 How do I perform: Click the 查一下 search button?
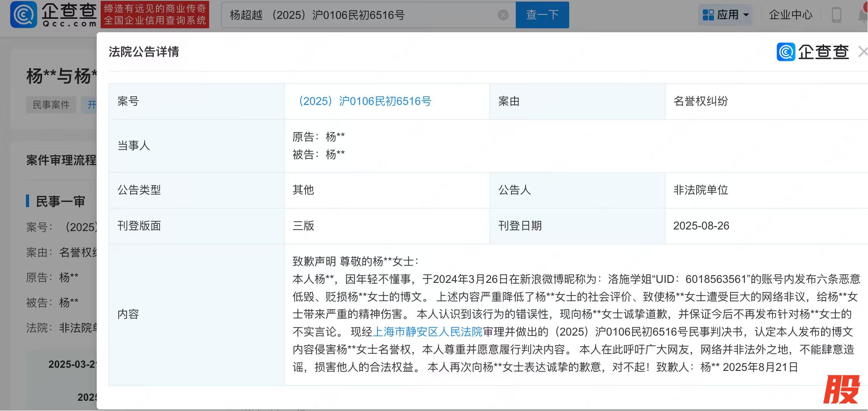coord(542,15)
